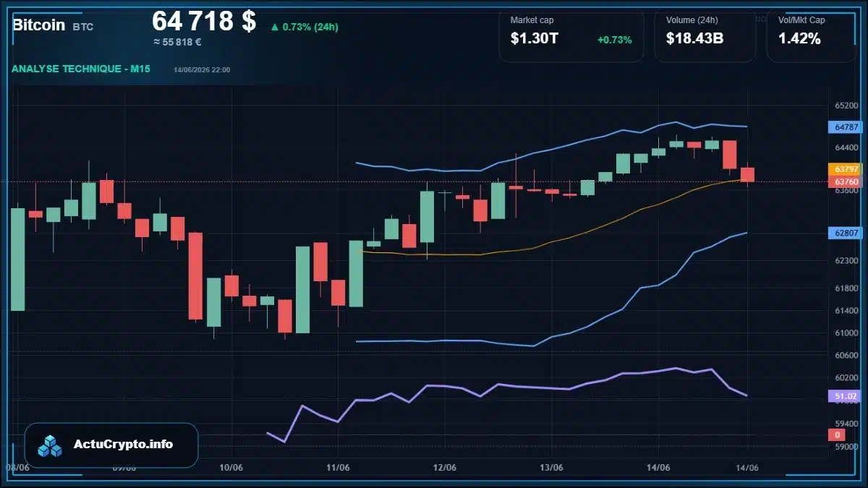868x488 pixels.
Task: Select the $18.43B volume value
Action: 695,39
